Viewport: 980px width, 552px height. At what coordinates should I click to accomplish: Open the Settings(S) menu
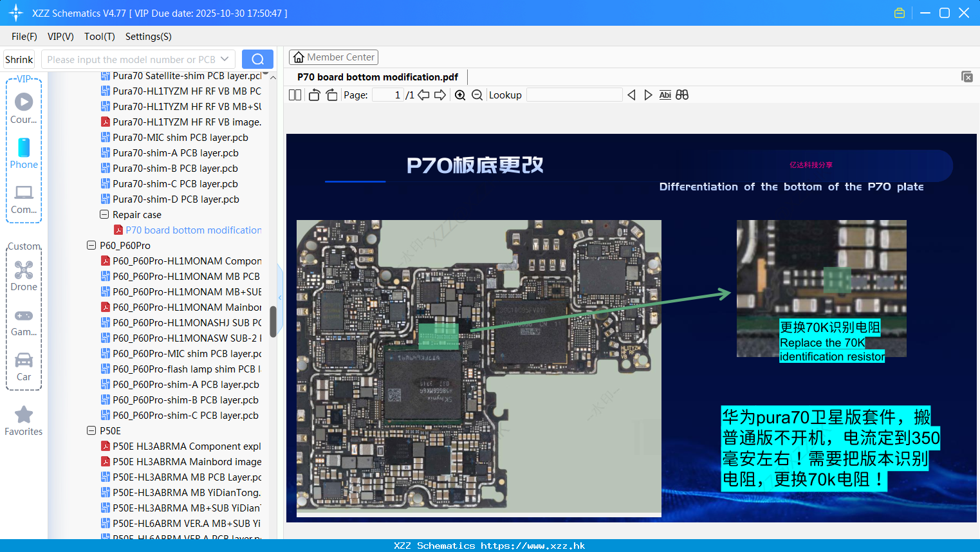point(149,37)
